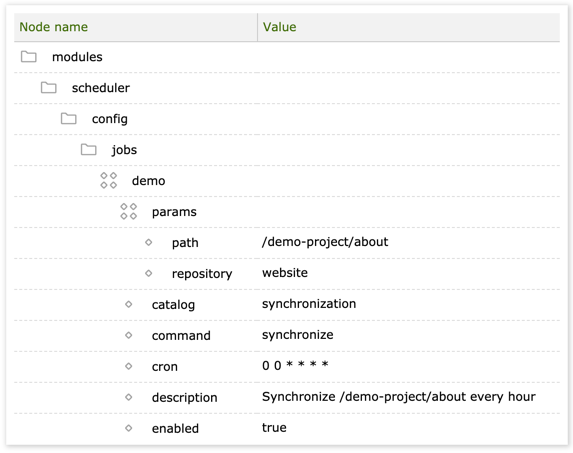Click the value /demo-project/about
This screenshot has width=573, height=453.
[325, 242]
